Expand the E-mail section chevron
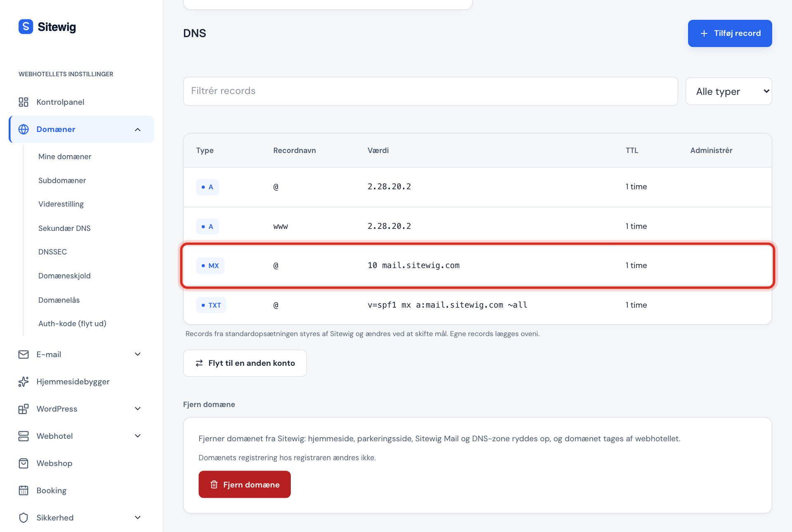 (138, 354)
